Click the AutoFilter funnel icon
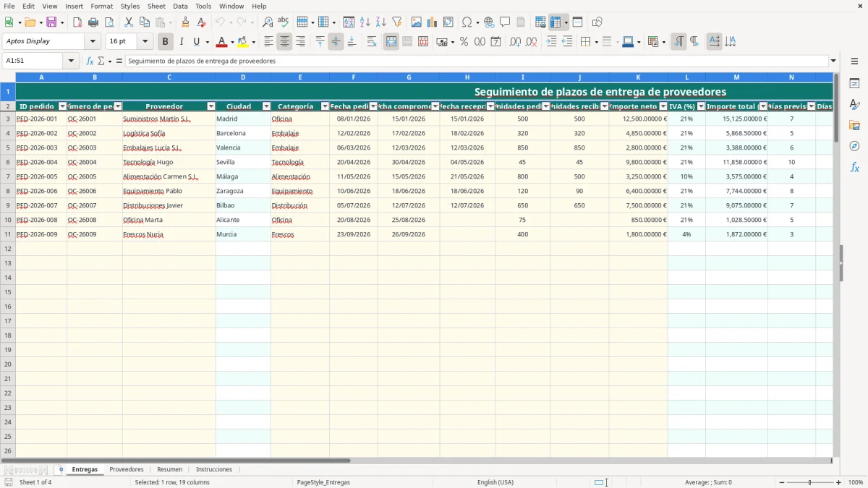The image size is (868, 488). pos(397,22)
